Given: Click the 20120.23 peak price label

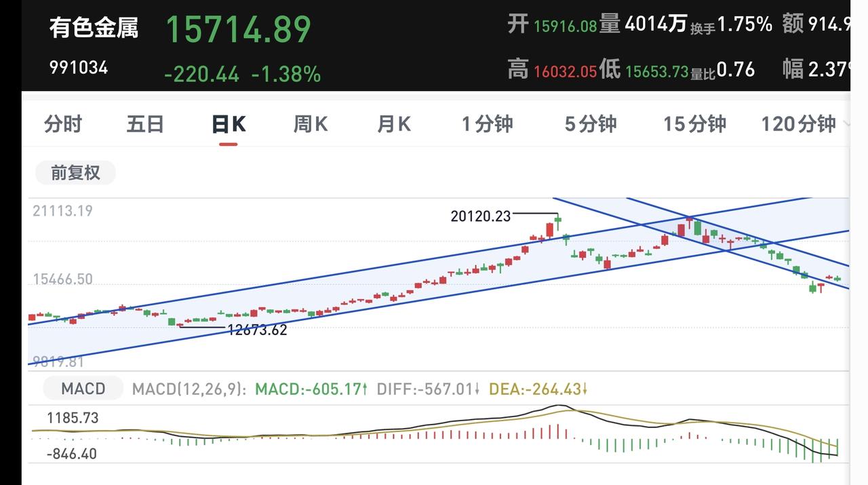Looking at the screenshot, I should (x=479, y=216).
